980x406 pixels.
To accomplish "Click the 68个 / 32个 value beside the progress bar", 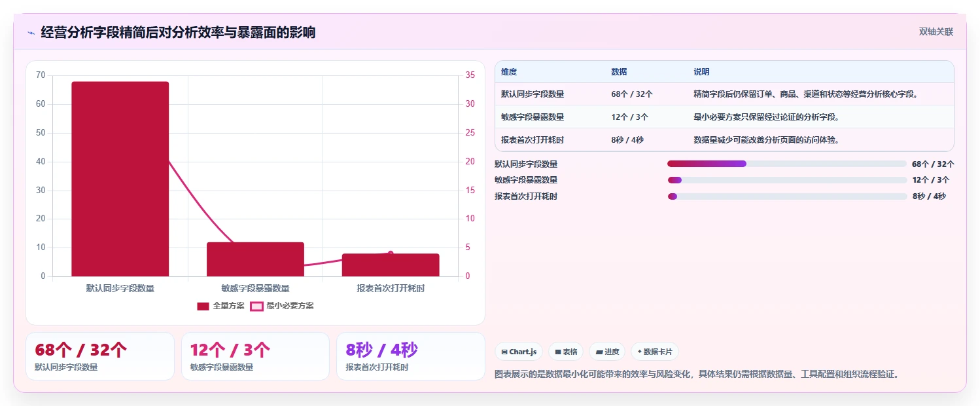I will (933, 164).
